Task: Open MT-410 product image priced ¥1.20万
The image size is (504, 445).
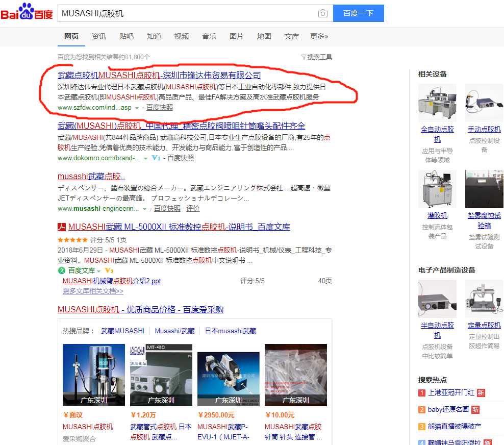Action: click(x=161, y=375)
